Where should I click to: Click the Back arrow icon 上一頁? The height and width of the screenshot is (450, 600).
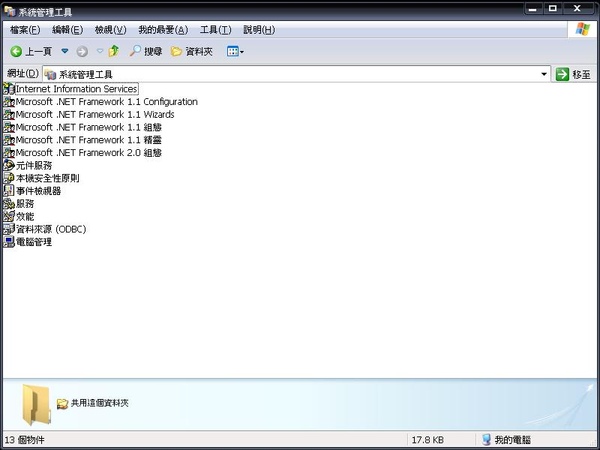[x=16, y=51]
